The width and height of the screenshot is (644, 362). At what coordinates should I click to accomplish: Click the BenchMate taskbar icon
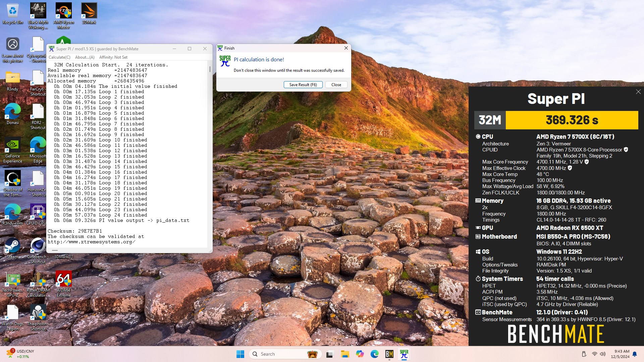tap(389, 354)
